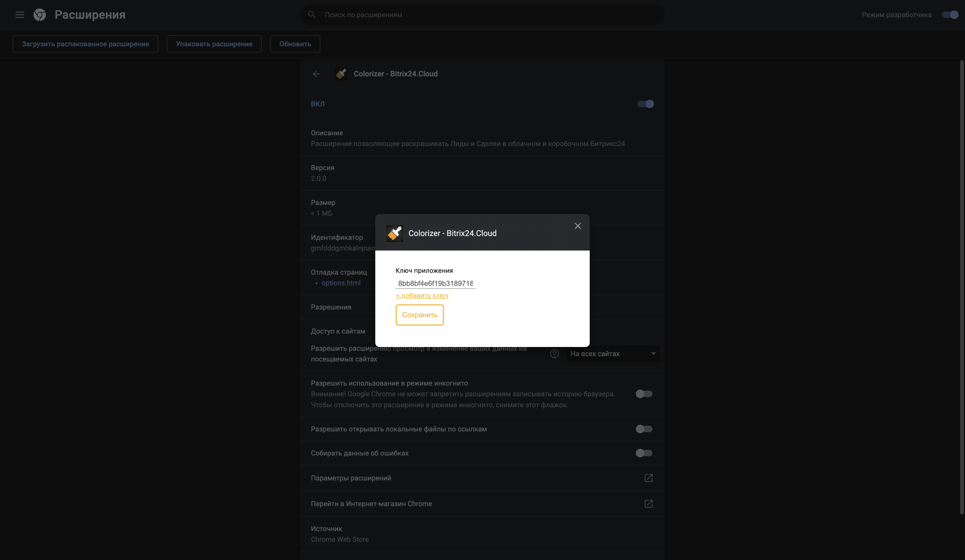Click the Обновить button
Screen dimensions: 965x560
click(x=295, y=44)
